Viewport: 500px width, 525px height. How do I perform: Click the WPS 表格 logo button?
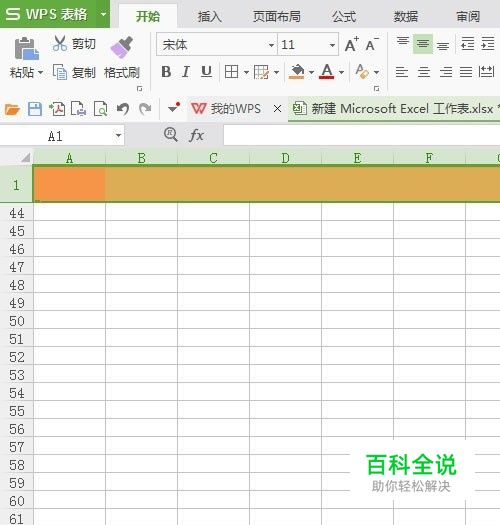click(x=47, y=14)
